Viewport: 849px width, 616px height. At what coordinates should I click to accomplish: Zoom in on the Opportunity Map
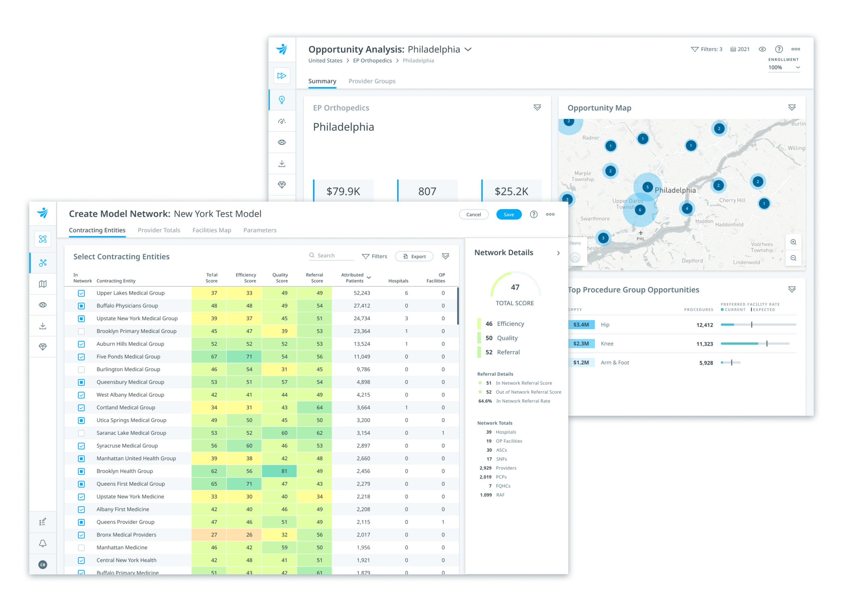coord(793,242)
